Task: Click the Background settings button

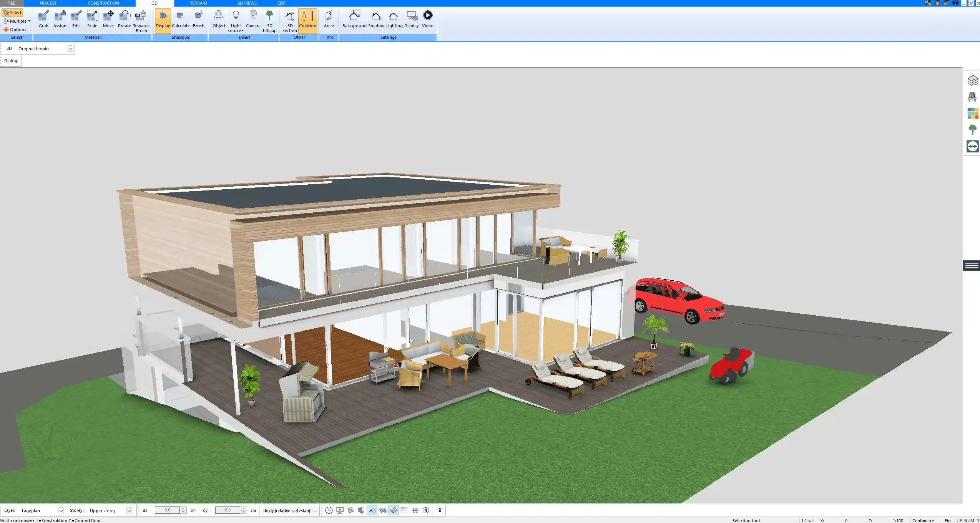Action: coord(354,18)
